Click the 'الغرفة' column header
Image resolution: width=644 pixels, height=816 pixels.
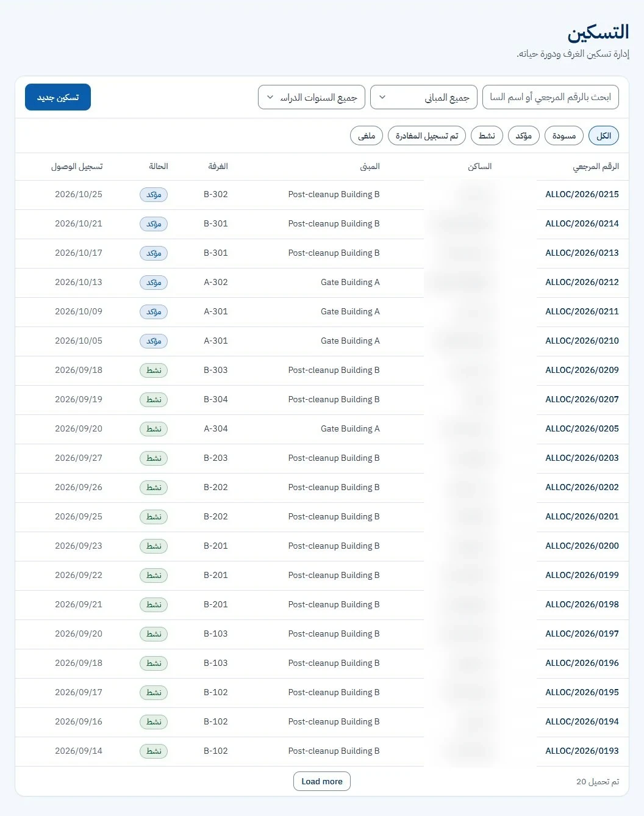[x=218, y=166]
